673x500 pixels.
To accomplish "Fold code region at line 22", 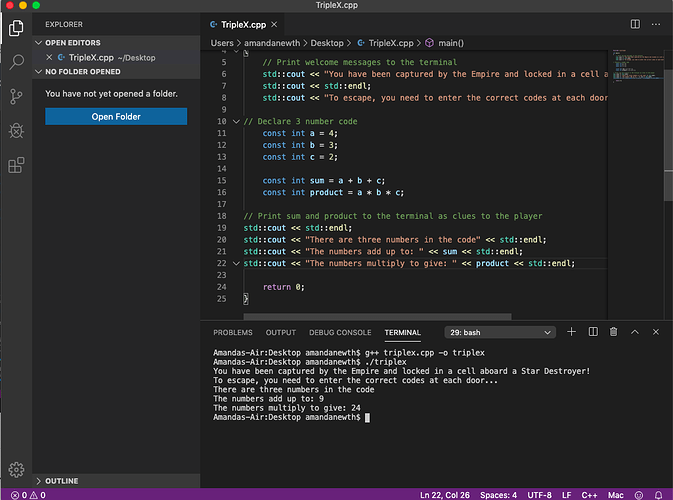I will (x=236, y=264).
